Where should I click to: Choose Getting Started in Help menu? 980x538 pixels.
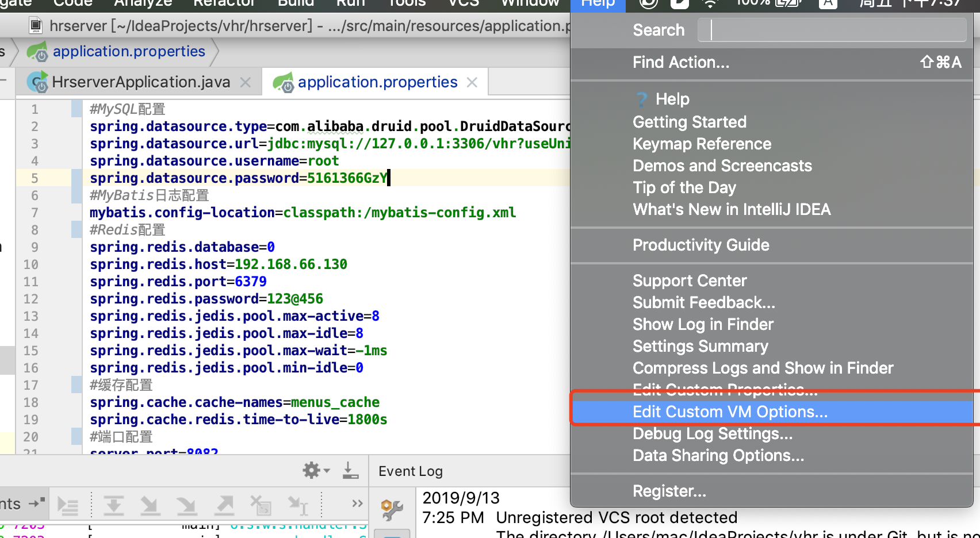click(x=772, y=122)
